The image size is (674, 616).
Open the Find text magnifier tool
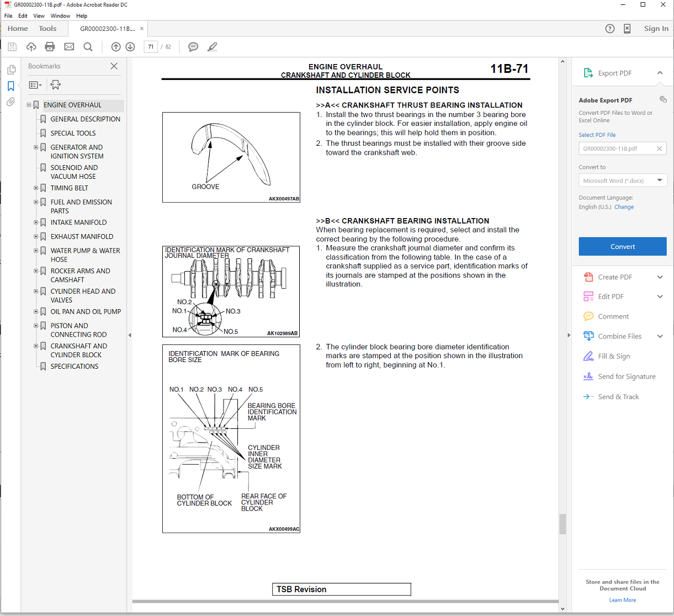(88, 47)
